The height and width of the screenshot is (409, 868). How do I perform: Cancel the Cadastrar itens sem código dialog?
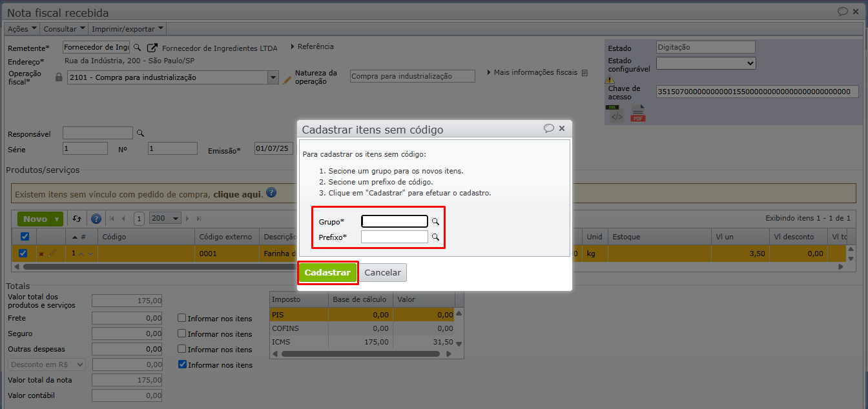coord(382,273)
